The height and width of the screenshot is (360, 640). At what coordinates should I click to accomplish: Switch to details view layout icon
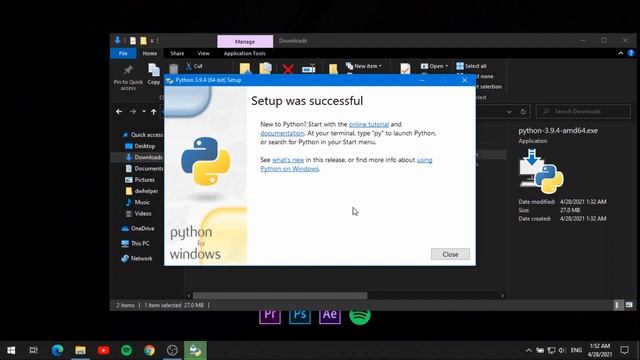[618, 305]
